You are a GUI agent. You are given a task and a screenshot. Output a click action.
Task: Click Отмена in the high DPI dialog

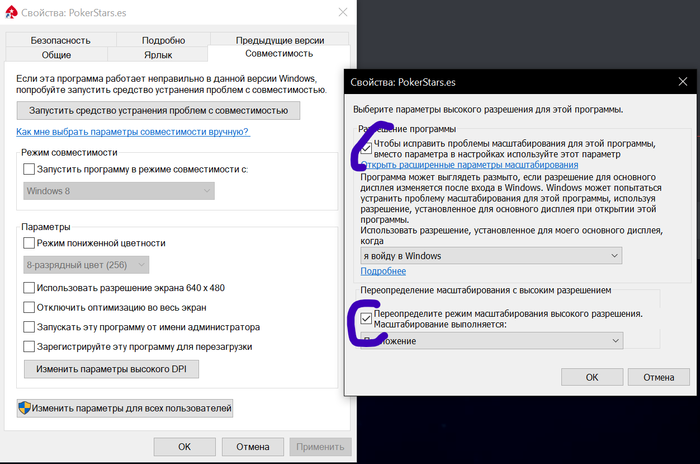(658, 377)
